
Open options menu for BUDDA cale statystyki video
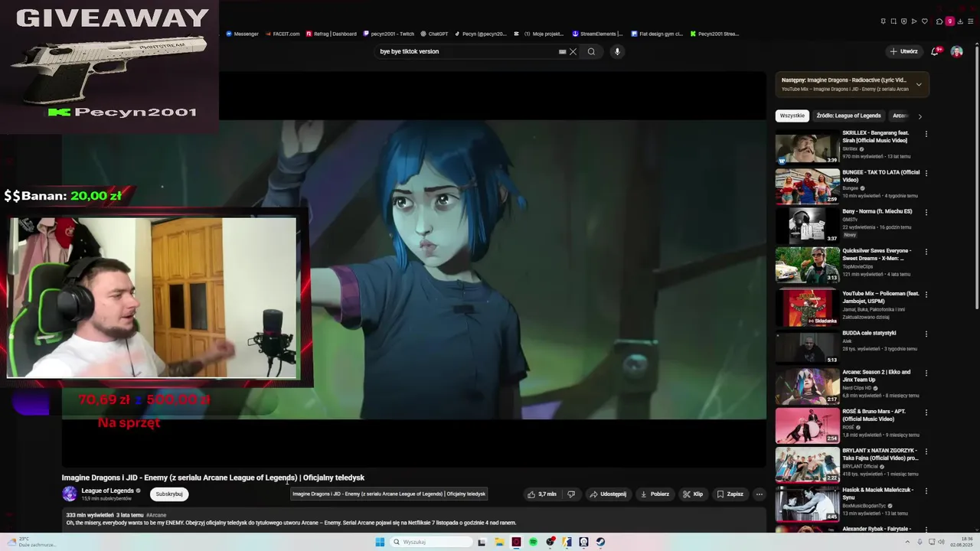tap(926, 334)
